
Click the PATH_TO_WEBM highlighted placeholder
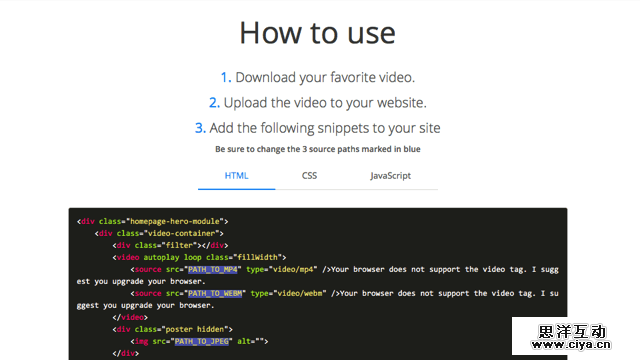click(215, 293)
